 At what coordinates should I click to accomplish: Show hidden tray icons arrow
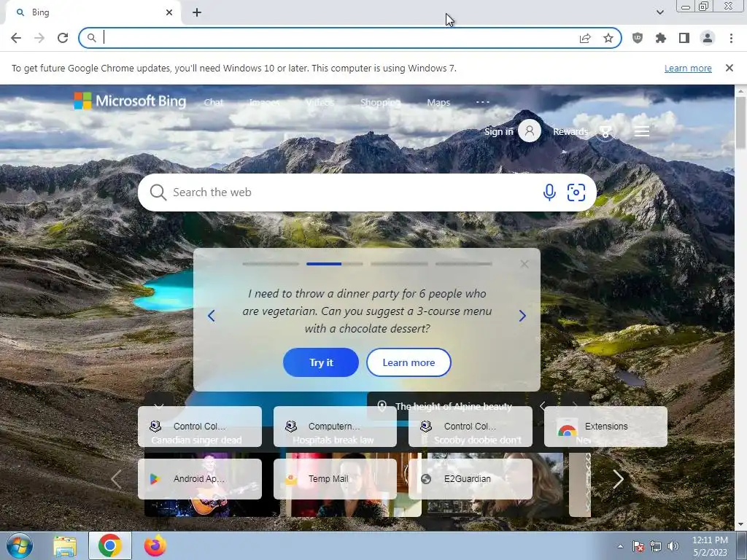tap(620, 546)
